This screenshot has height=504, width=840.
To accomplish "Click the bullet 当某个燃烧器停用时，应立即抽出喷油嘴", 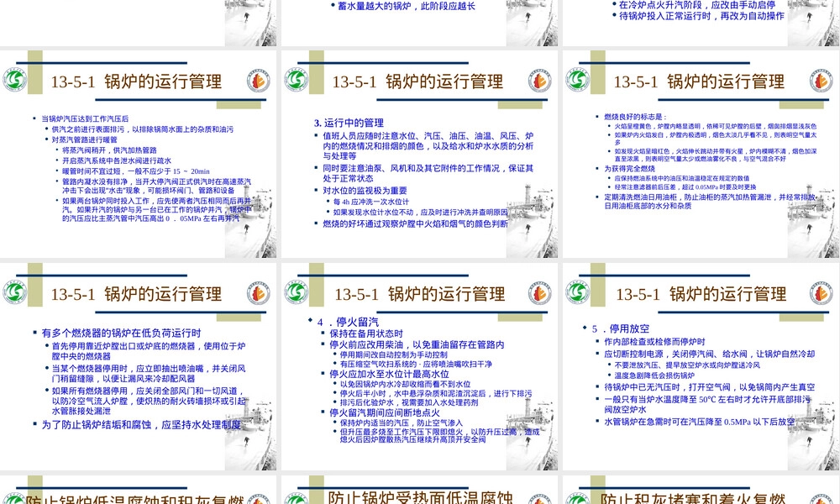I will 149,373.
